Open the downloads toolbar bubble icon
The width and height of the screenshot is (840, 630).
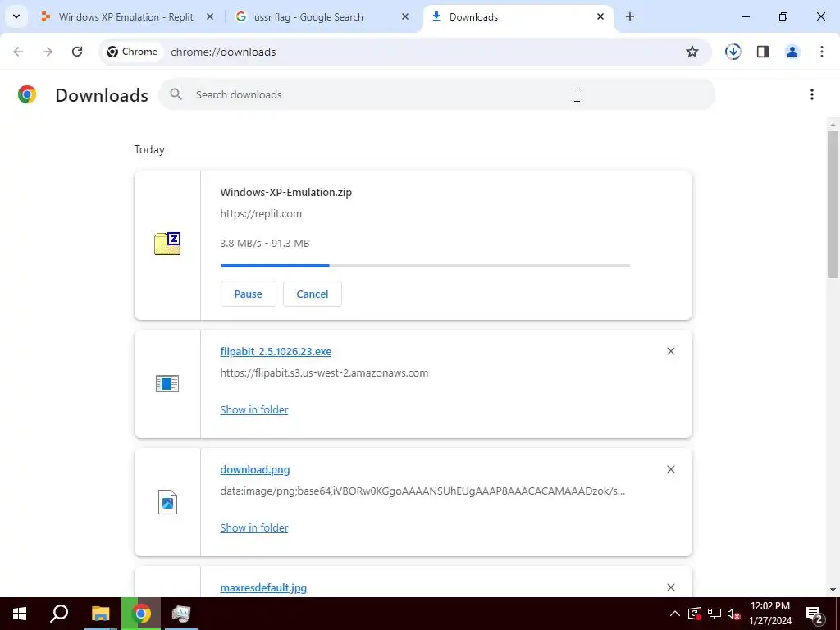point(733,52)
